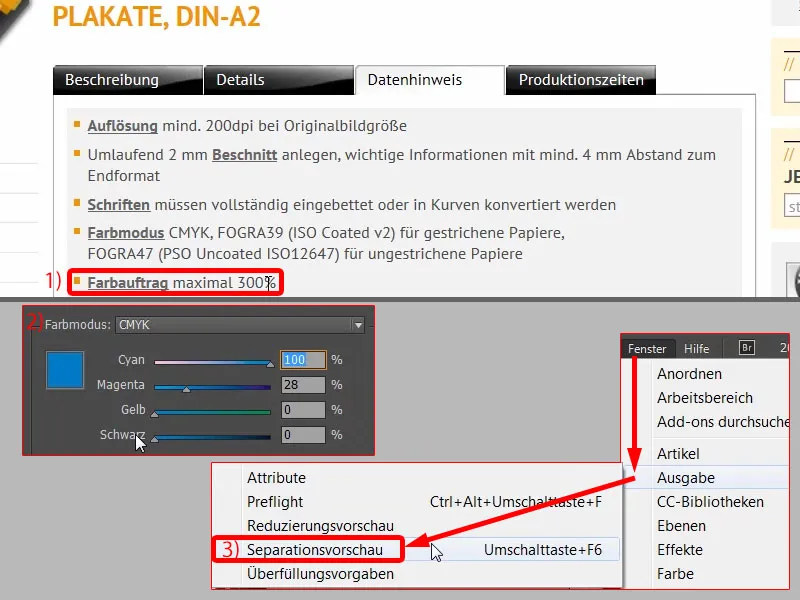Open the Farbmodus CMYK dropdown

pyautogui.click(x=240, y=325)
